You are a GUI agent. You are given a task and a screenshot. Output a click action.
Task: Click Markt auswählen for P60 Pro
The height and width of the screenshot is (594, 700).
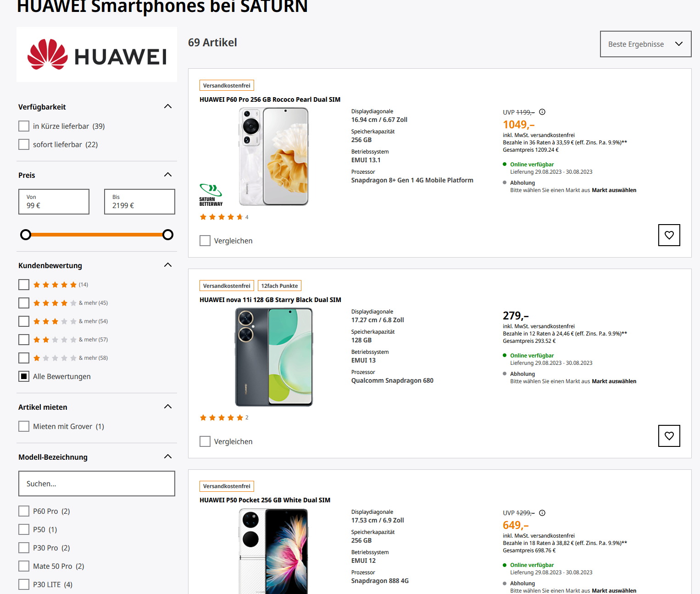(614, 190)
